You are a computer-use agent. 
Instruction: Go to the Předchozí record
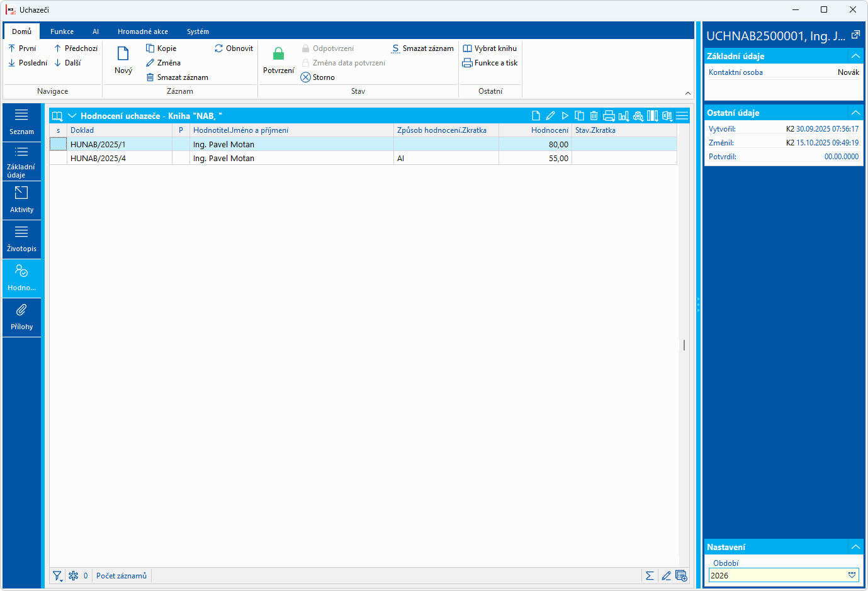[76, 48]
